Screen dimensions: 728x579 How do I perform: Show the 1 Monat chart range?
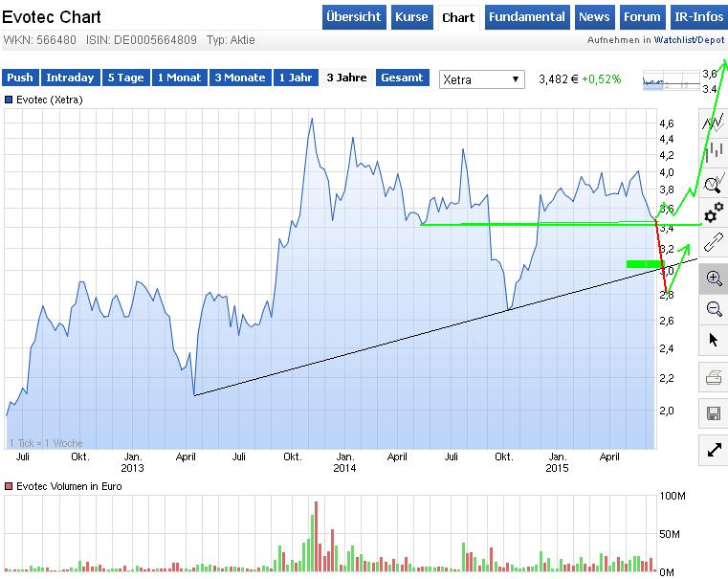pos(180,78)
